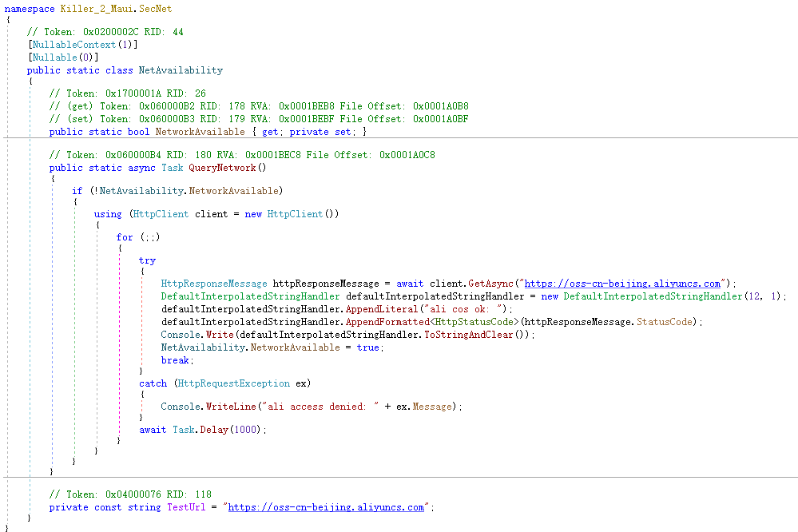Click the ToStringAndClear method call
798x532 pixels.
click(469, 335)
